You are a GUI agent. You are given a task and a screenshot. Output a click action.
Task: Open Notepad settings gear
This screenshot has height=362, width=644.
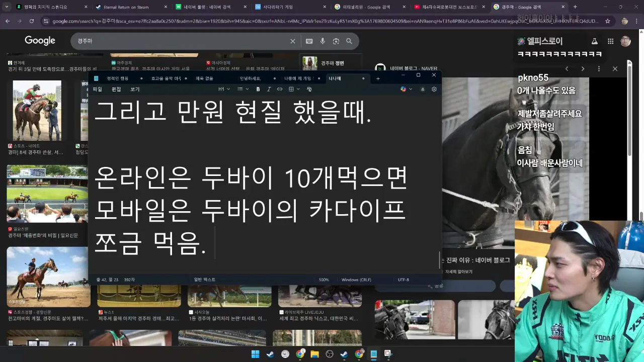pyautogui.click(x=434, y=89)
